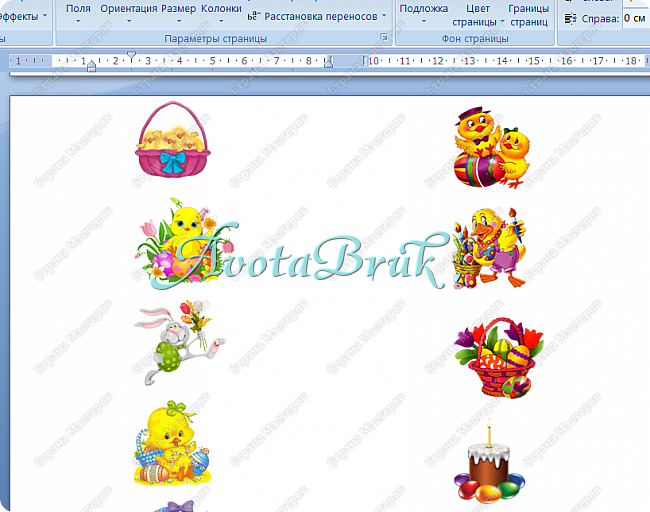Click the hyphenation bc icon
This screenshot has height=512, width=650.
[x=254, y=17]
